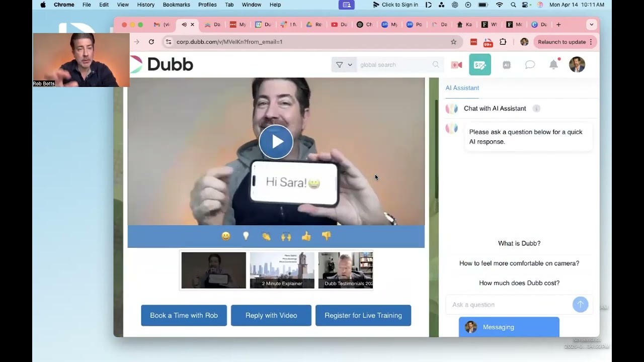Click the red 99+ extension icon
This screenshot has height=362, width=644.
tap(488, 42)
